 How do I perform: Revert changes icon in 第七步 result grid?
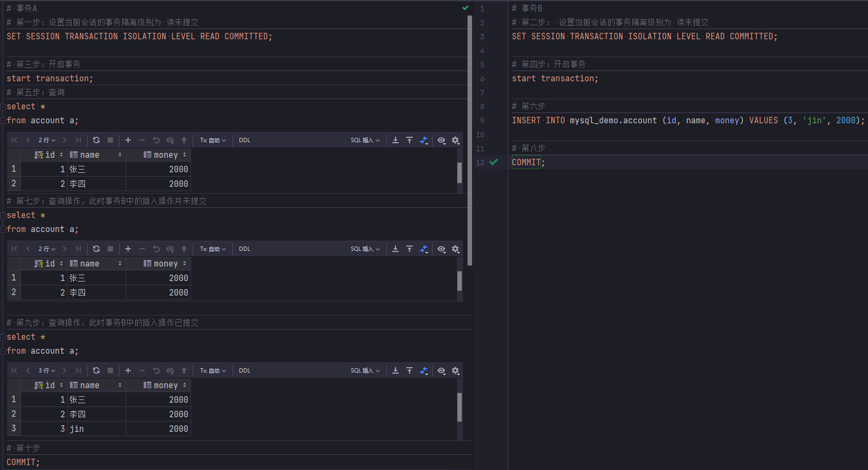[x=156, y=249]
